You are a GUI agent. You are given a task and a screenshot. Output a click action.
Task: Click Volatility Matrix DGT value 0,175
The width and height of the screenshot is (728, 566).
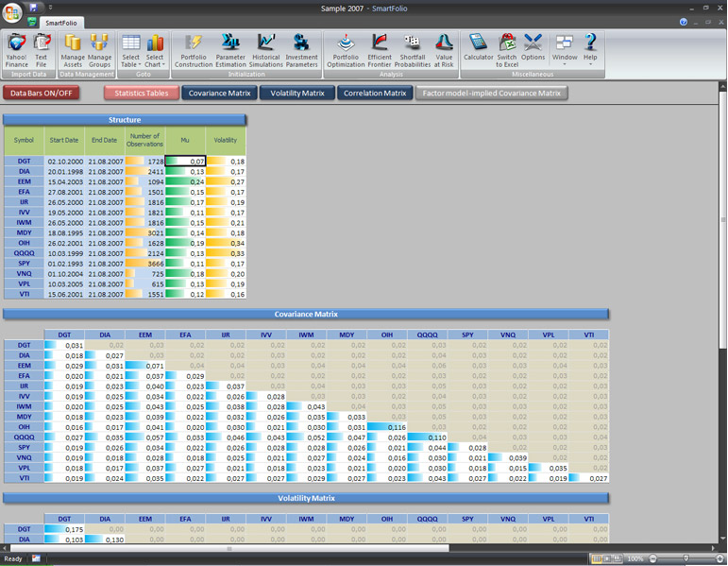point(64,529)
